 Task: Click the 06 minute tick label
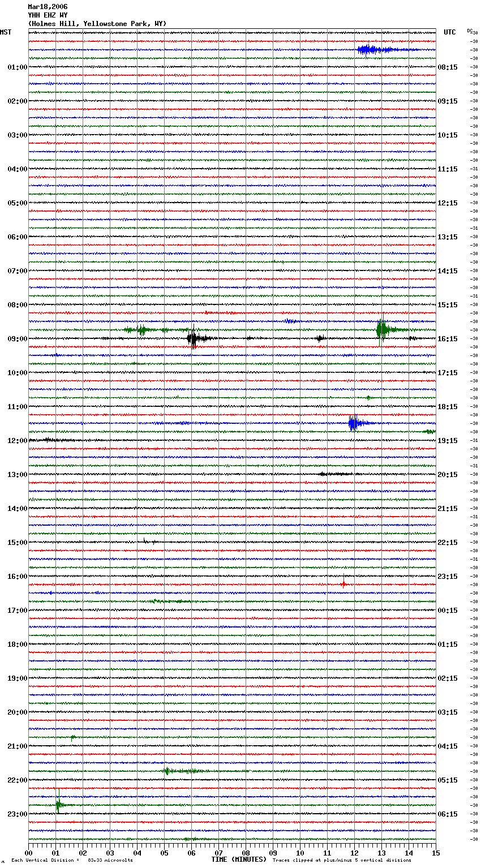[x=191, y=853]
